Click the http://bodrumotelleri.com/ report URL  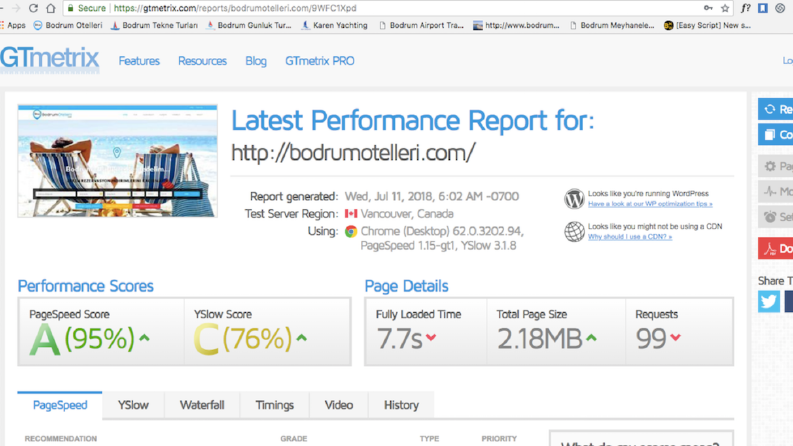353,153
